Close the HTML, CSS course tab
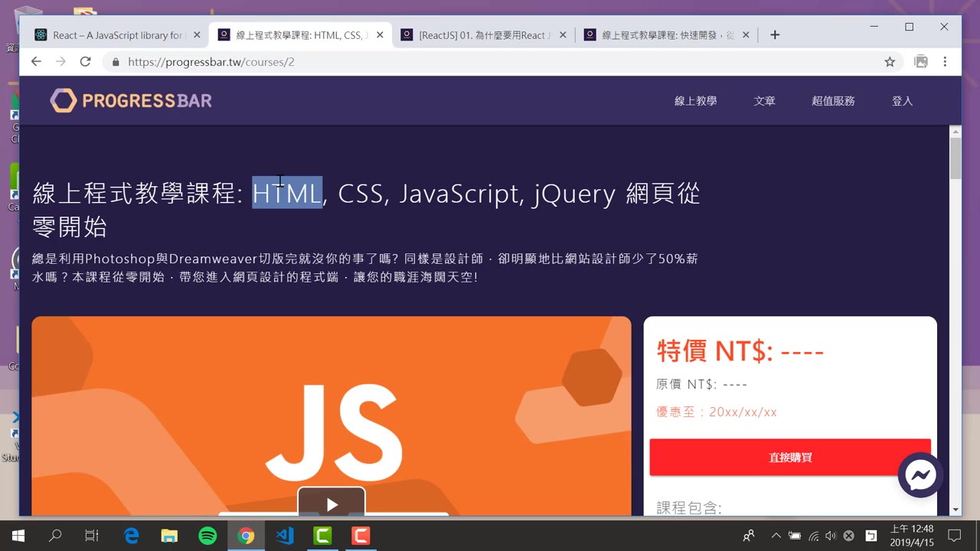This screenshot has width=980, height=551. 381,35
